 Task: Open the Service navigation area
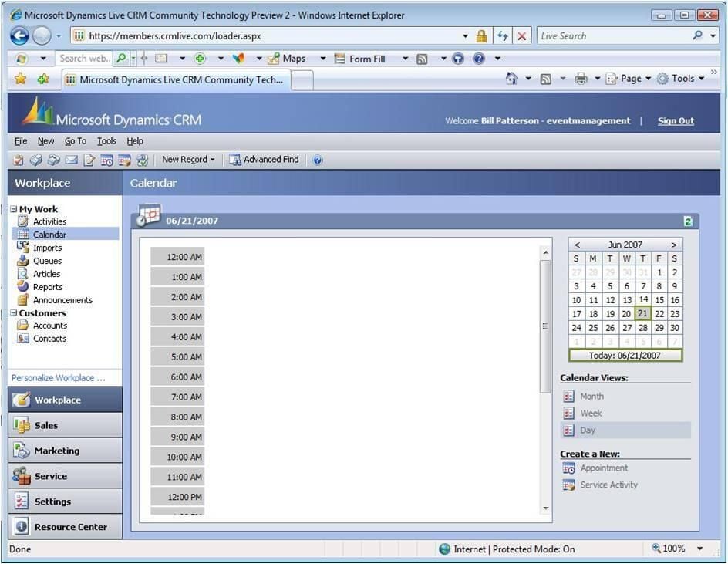[x=65, y=476]
